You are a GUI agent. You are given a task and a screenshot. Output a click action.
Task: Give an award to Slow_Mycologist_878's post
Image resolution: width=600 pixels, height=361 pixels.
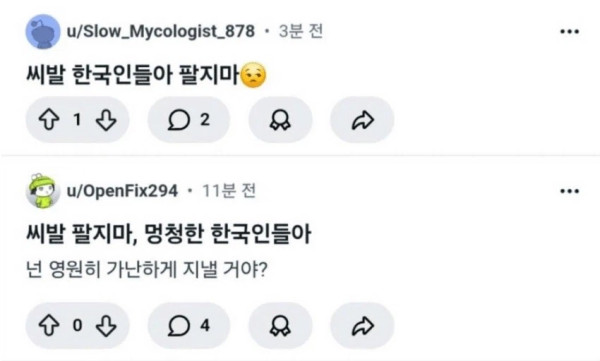tap(280, 120)
